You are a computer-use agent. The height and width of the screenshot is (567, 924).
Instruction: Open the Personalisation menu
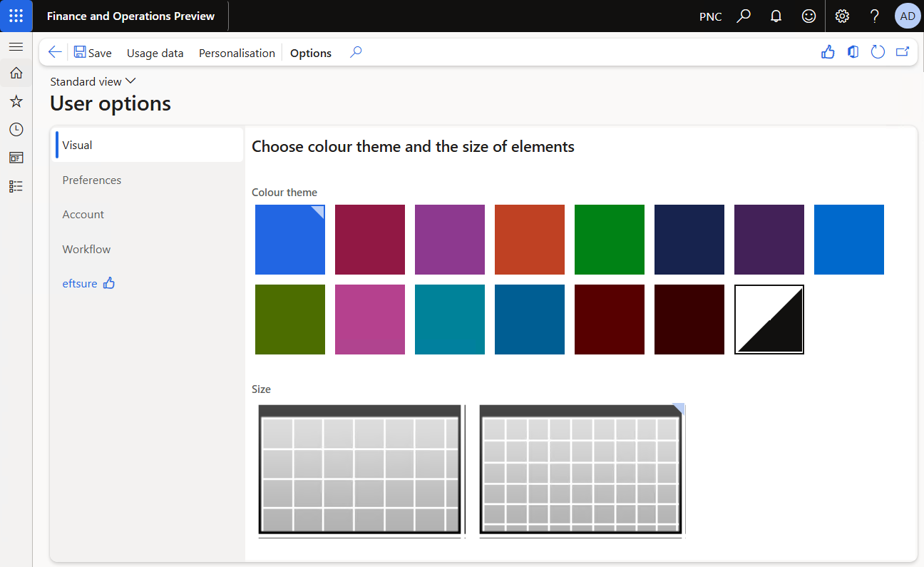pyautogui.click(x=237, y=53)
